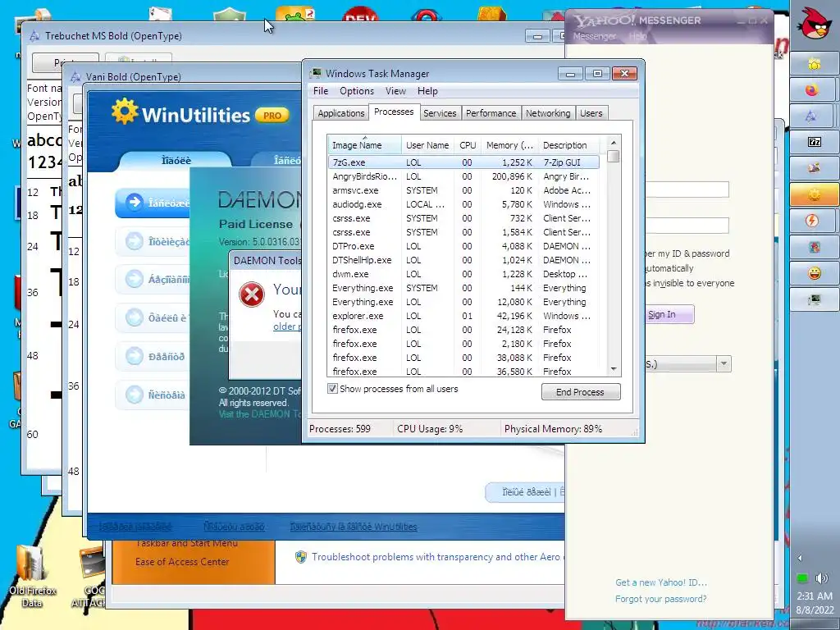The image size is (840, 630).
Task: Select armsvc.exe process row
Action: (463, 190)
